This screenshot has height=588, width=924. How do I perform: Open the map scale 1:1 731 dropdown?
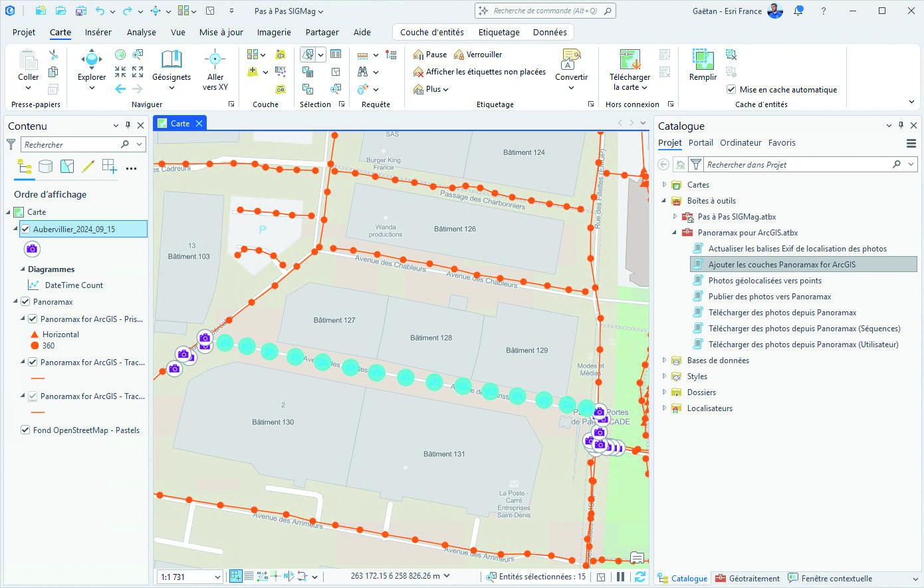tap(217, 577)
